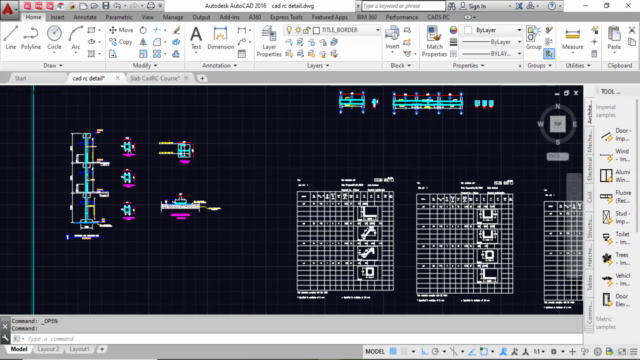
Task: Click the Erase tool icon
Action: [x=176, y=30]
